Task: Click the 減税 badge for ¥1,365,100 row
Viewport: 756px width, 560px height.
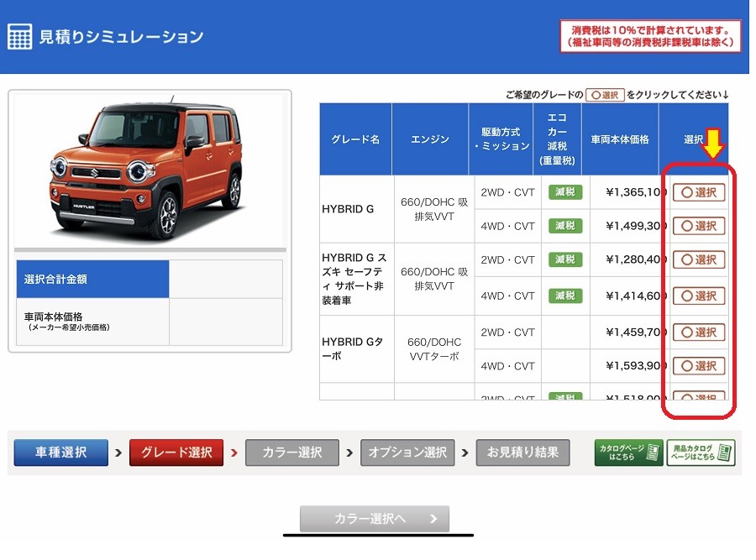Action: click(x=565, y=192)
